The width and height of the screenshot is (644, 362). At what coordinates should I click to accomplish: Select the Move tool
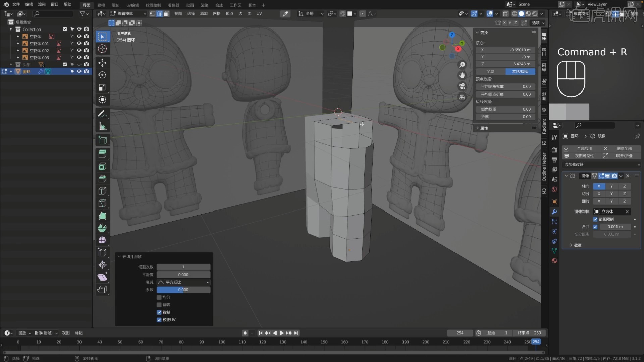[x=102, y=63]
